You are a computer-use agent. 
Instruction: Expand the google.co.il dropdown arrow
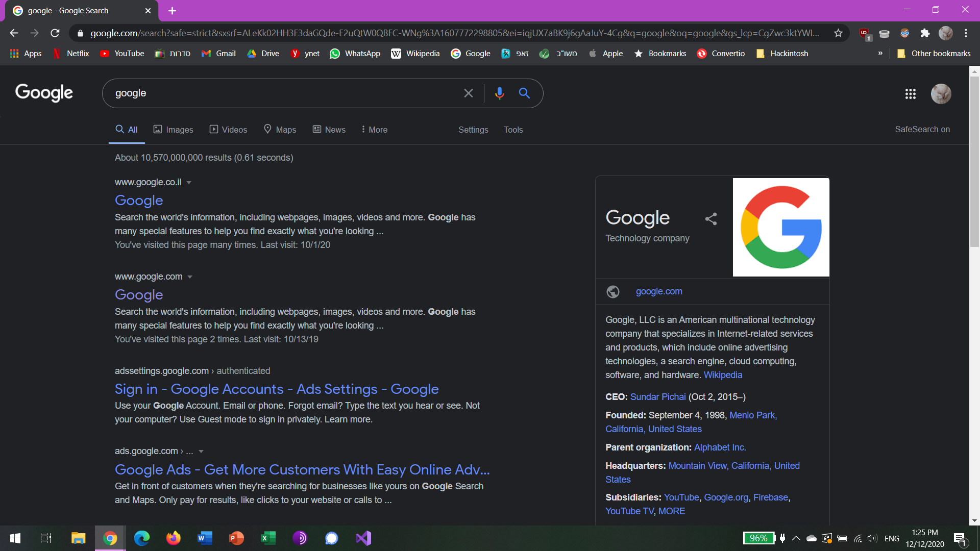pos(189,182)
